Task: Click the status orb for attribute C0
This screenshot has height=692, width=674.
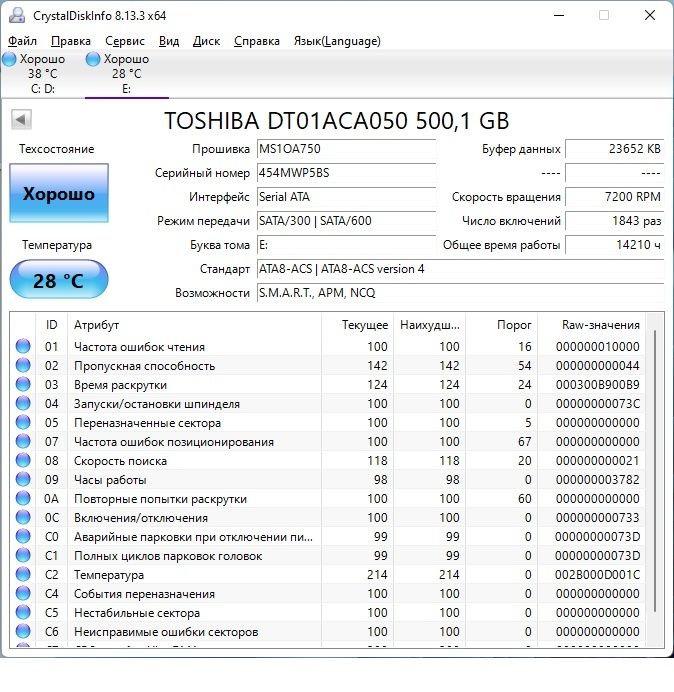Action: tap(23, 537)
